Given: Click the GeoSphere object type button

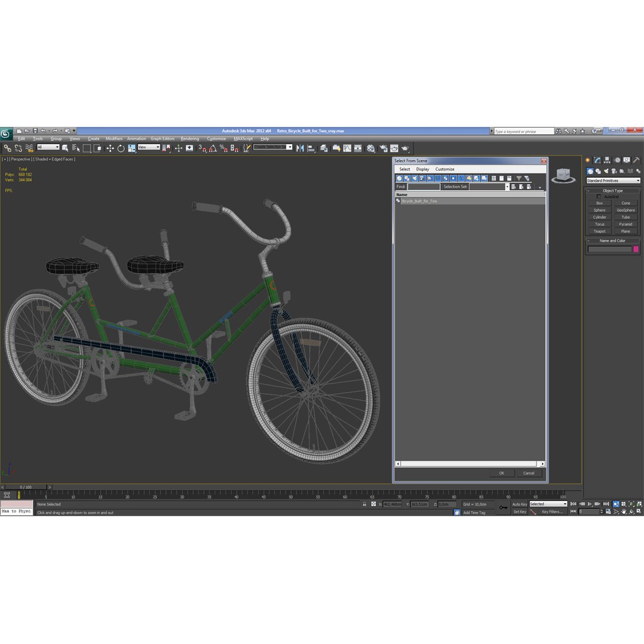Looking at the screenshot, I should tap(626, 210).
